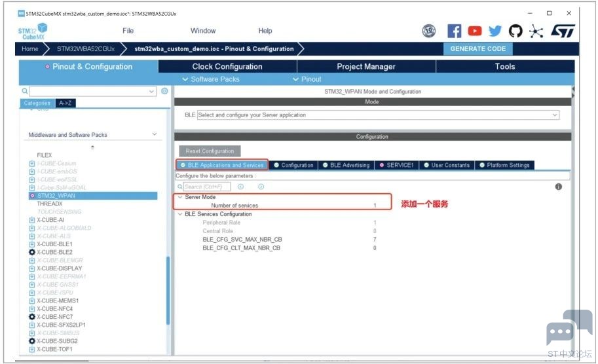Select THREADX in the middleware list
Viewport: 598px width, 364px height.
pyautogui.click(x=50, y=204)
